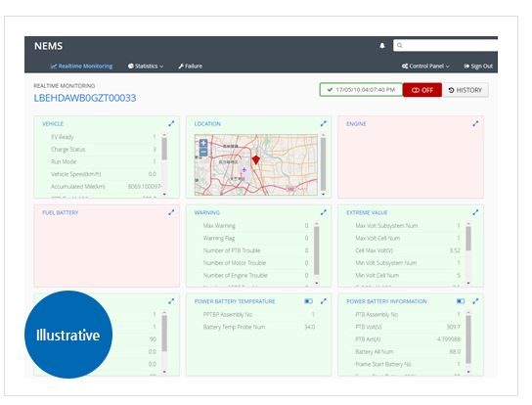The image size is (532, 405).
Task: Expand the LOCATION panel to full view
Action: click(324, 124)
